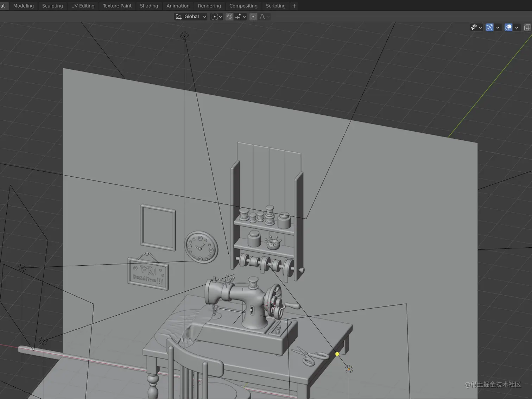
Task: Switch to the Modeling workspace tab
Action: click(x=23, y=6)
